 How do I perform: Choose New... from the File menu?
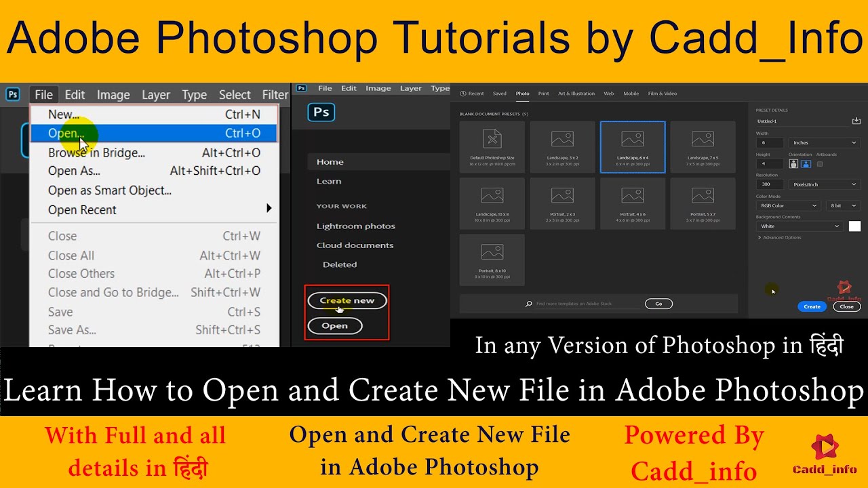[154, 115]
